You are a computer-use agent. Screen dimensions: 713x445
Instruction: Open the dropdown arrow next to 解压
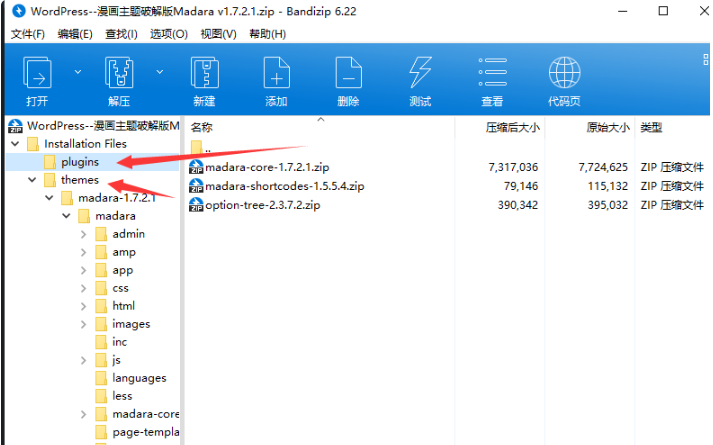click(x=160, y=72)
